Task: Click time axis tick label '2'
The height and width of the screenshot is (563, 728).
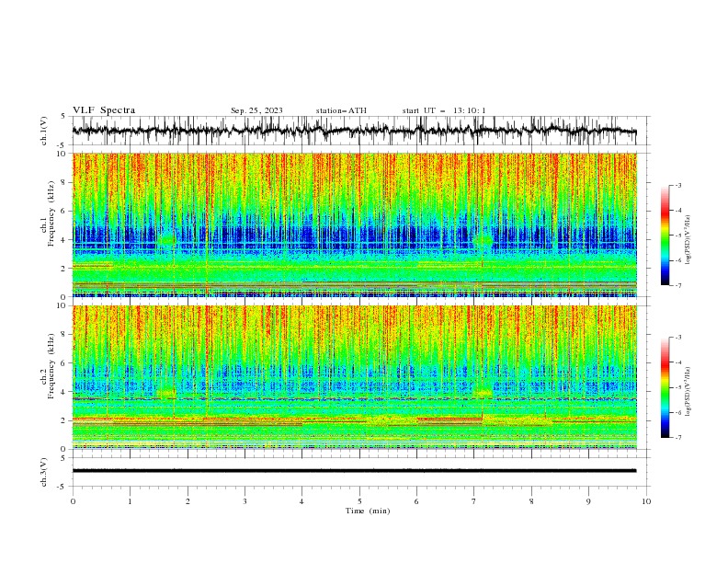Action: (x=188, y=501)
